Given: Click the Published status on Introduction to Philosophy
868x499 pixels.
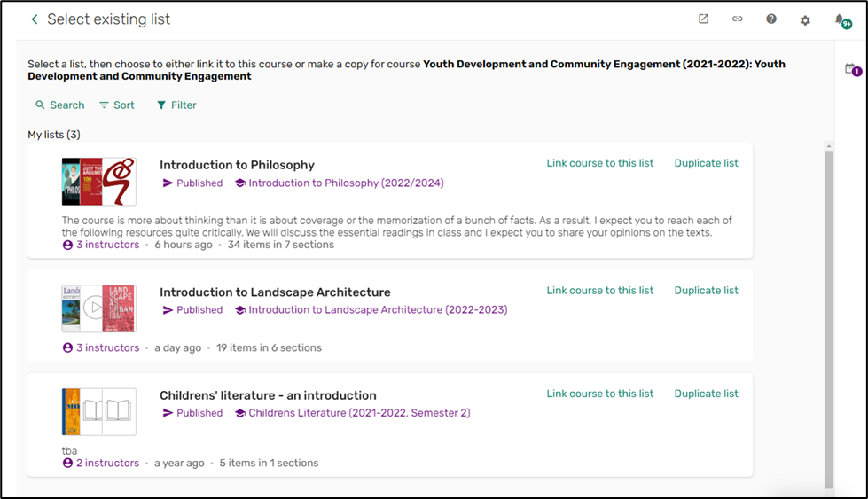Looking at the screenshot, I should 192,183.
